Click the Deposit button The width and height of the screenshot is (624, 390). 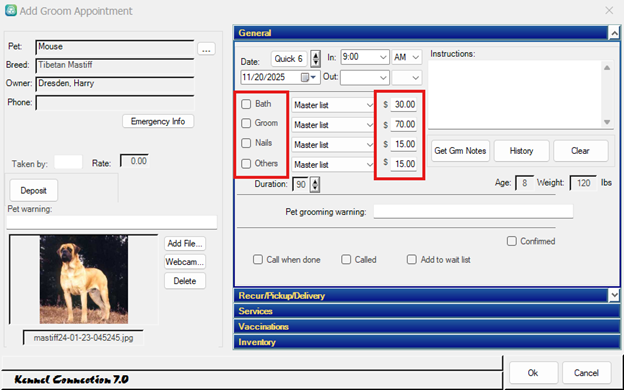33,191
